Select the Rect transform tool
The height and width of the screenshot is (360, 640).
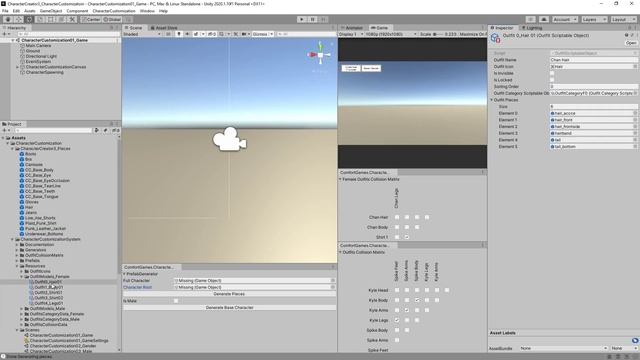pos(51,19)
